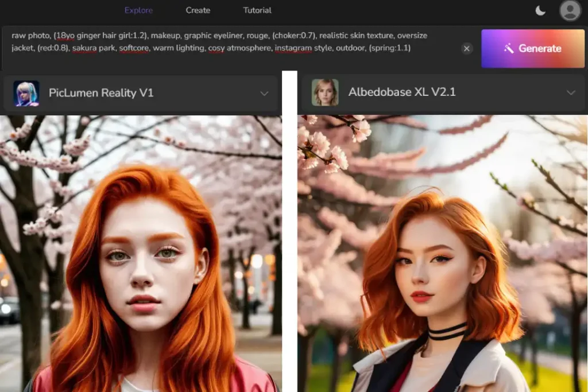
Task: Switch to the Explore tab
Action: [x=137, y=10]
